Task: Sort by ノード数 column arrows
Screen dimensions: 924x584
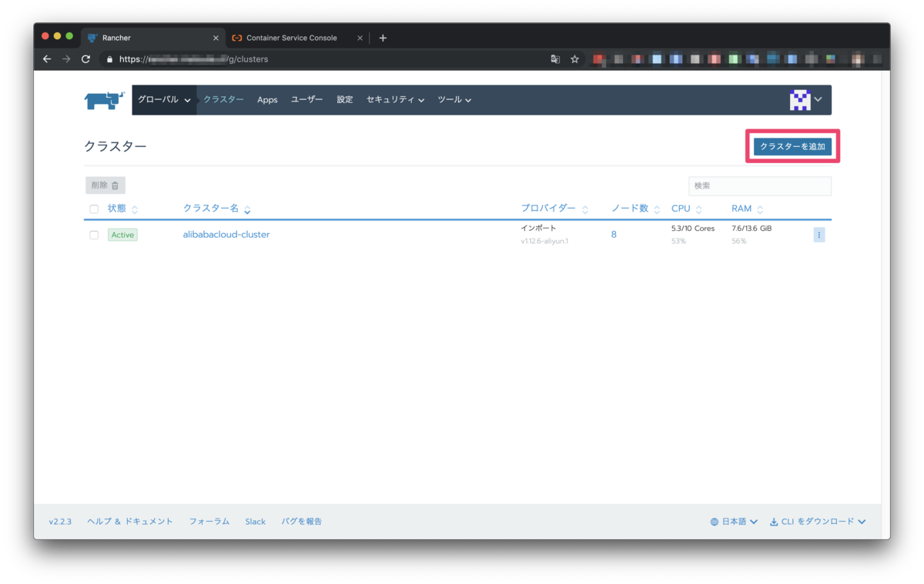Action: coord(657,209)
